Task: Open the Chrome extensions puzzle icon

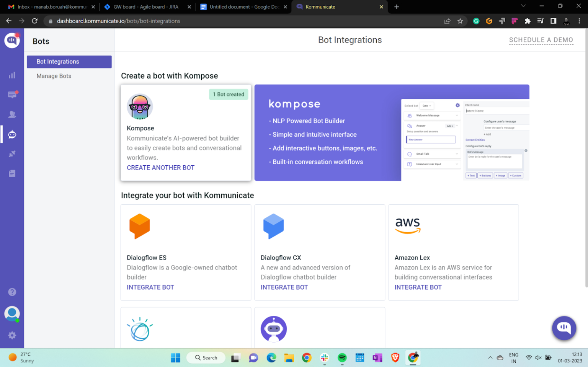Action: click(528, 21)
